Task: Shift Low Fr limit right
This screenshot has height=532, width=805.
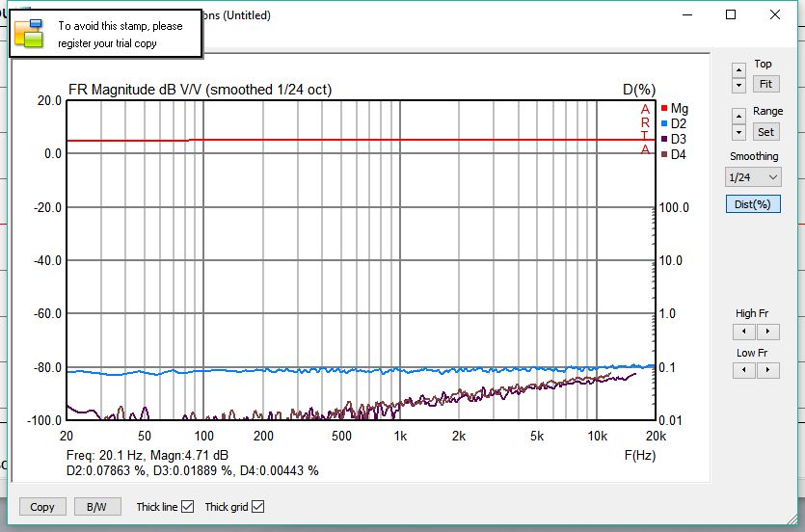Action: 767,371
